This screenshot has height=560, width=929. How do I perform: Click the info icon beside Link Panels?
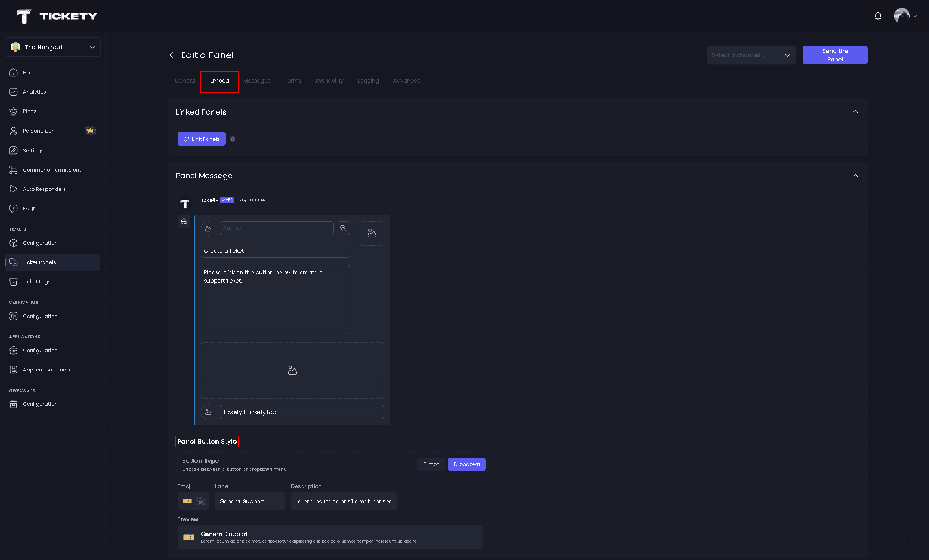(233, 139)
